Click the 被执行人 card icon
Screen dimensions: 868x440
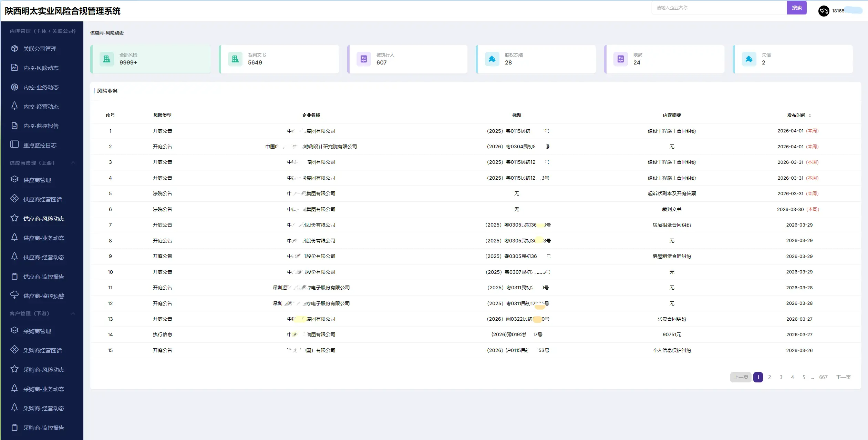[x=363, y=59]
